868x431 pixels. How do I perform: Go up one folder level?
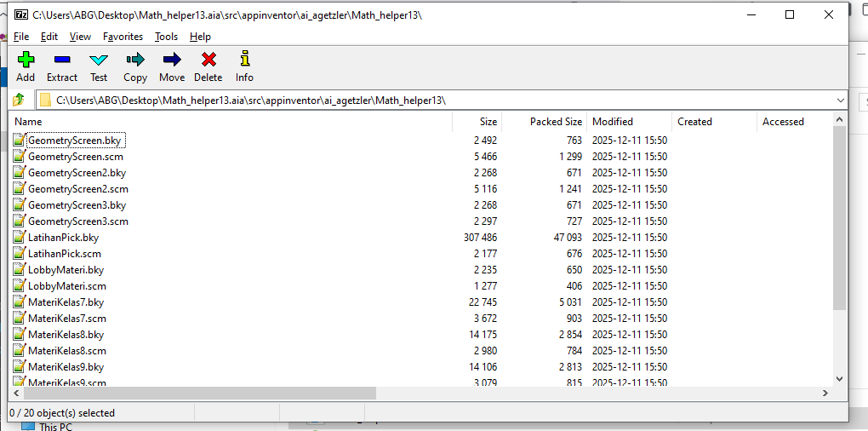[x=20, y=101]
